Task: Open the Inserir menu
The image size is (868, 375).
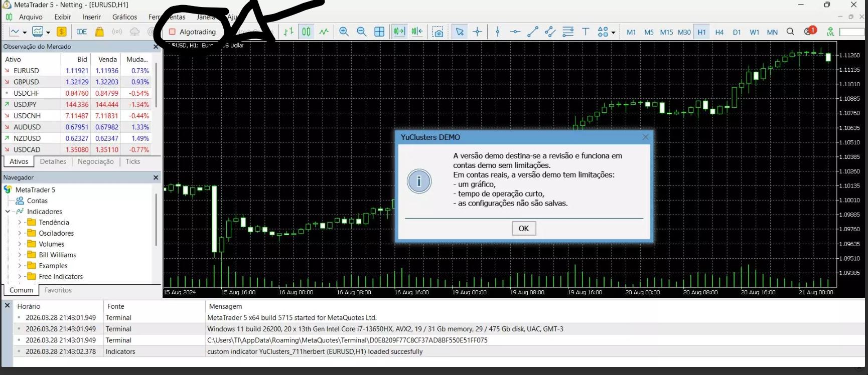Action: point(92,17)
